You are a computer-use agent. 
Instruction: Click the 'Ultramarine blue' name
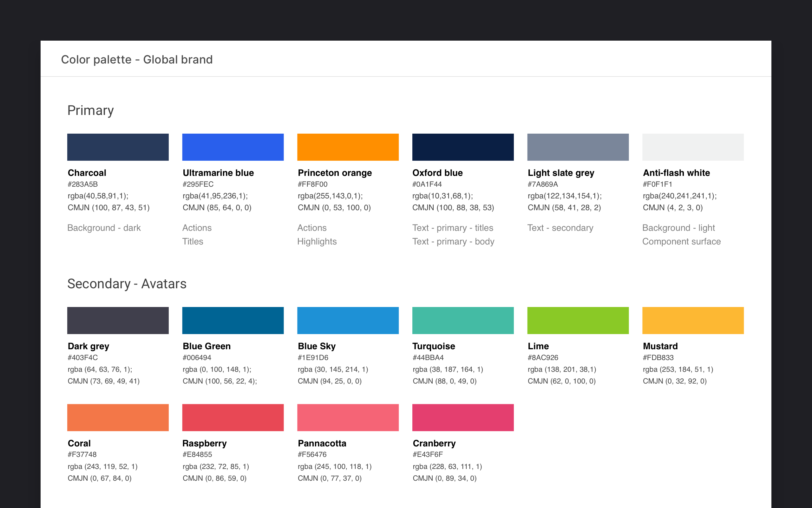coord(219,173)
